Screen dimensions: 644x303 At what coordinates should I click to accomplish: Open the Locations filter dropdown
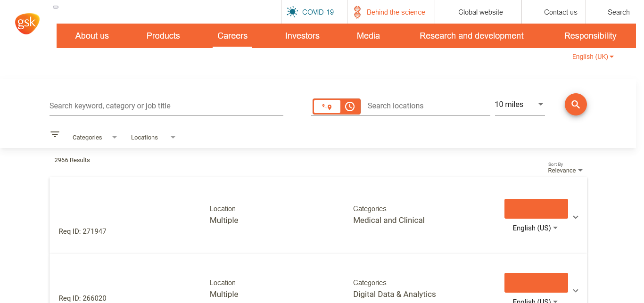[x=153, y=138]
